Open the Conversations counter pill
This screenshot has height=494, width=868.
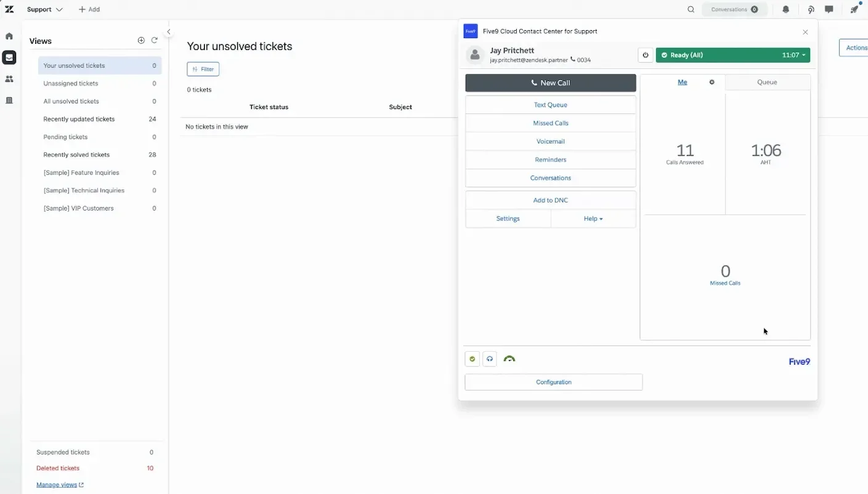pos(735,9)
